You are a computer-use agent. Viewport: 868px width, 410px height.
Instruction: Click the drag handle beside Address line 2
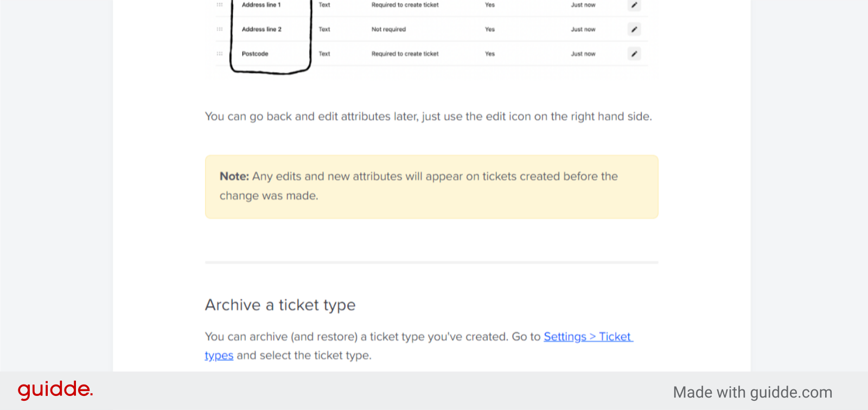pyautogui.click(x=219, y=29)
